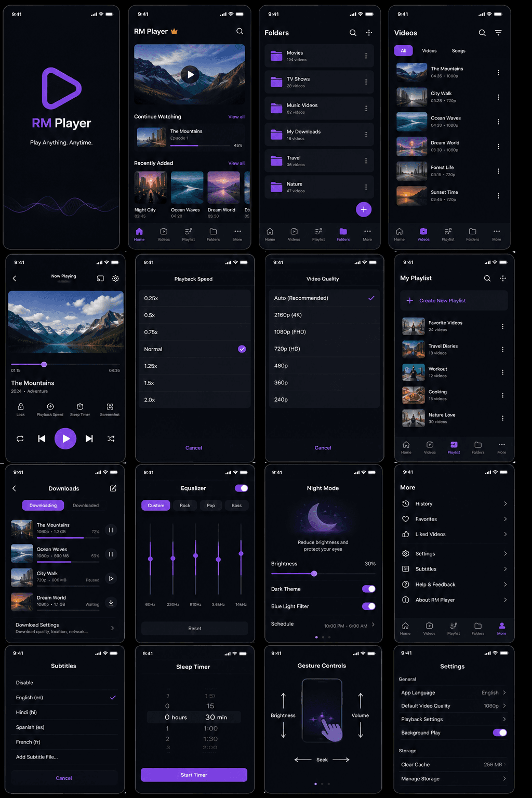Image resolution: width=532 pixels, height=798 pixels.
Task: Play the featured video on home screen
Action: coord(191,74)
